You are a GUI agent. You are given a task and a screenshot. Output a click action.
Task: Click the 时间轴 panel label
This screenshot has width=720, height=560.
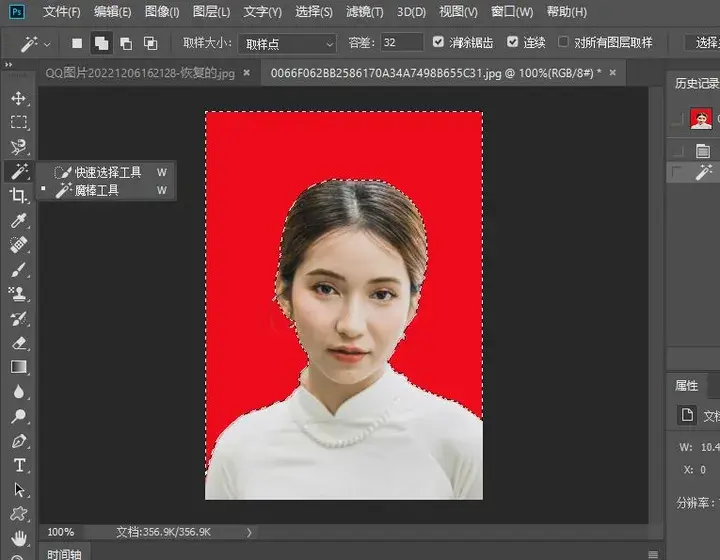pos(65,552)
